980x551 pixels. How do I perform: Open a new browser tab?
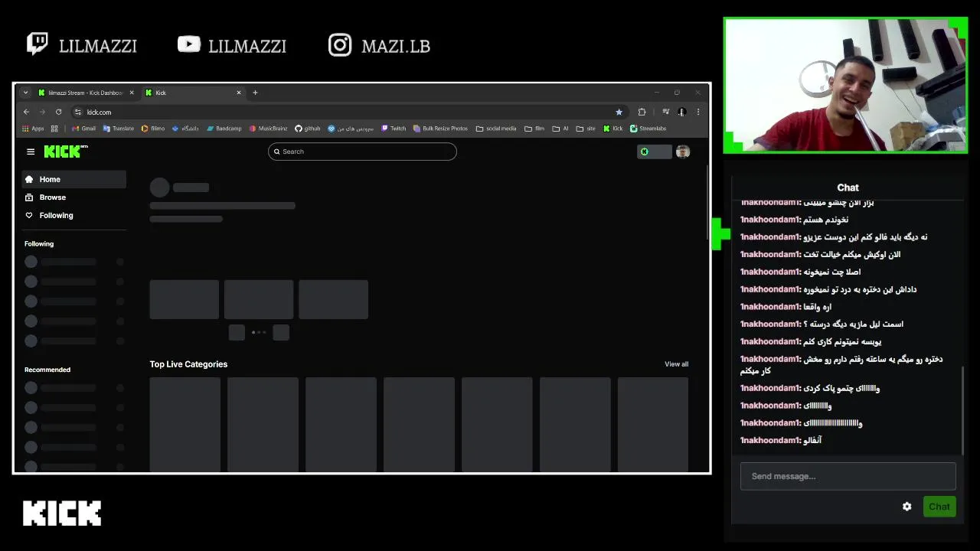(255, 93)
